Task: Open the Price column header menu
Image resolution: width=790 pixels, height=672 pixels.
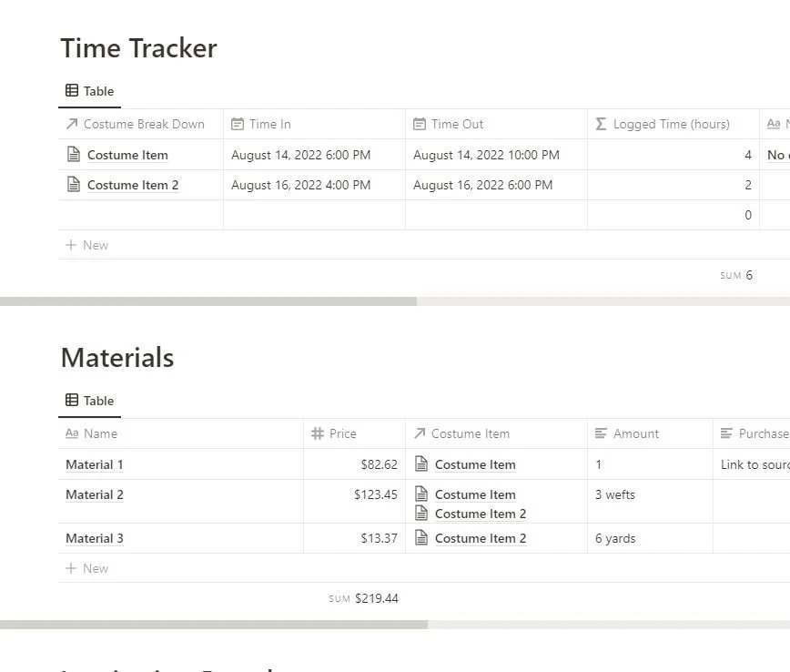Action: pos(355,433)
